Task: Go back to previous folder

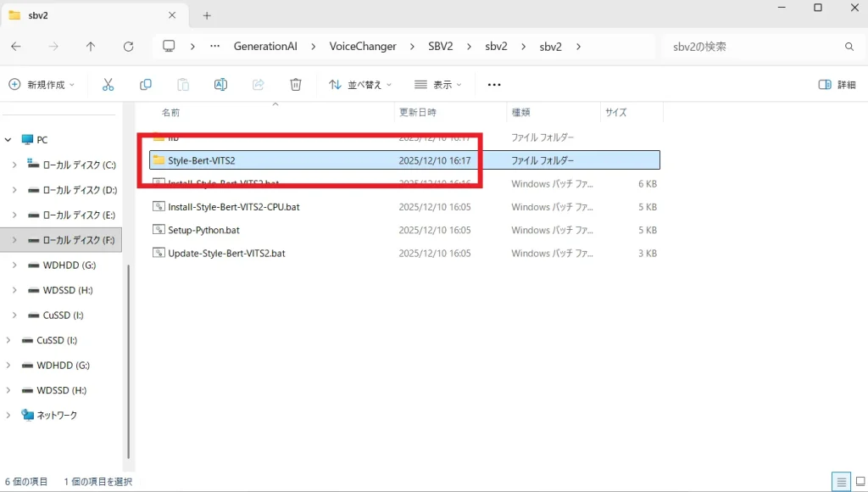Action: point(16,47)
